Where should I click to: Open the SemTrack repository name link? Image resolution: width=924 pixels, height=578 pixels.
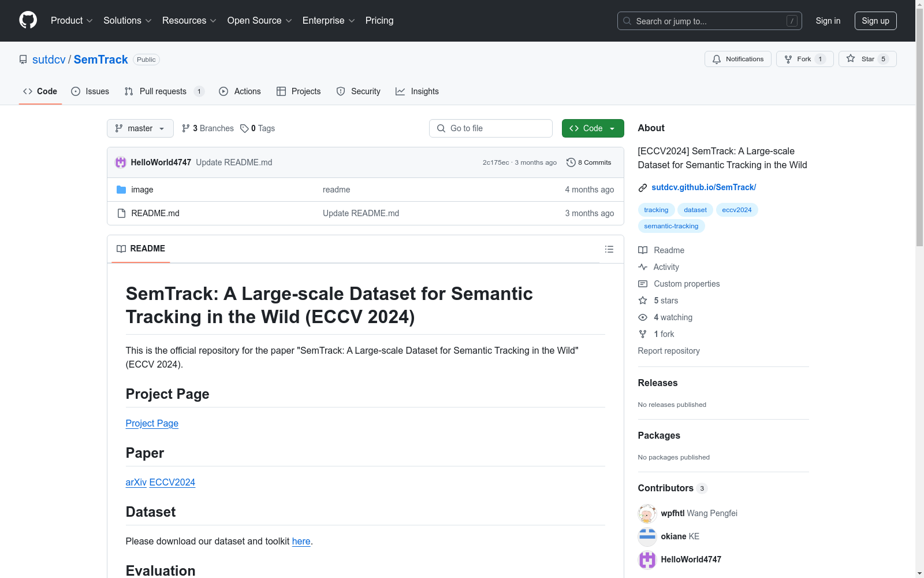point(101,60)
